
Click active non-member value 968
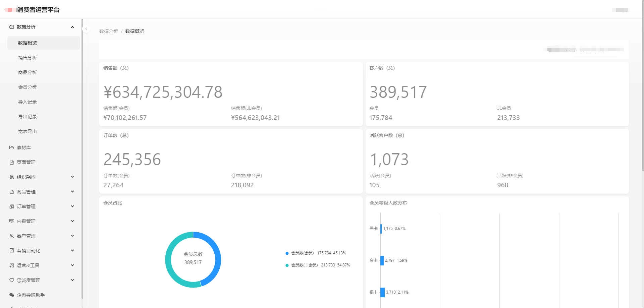point(503,185)
